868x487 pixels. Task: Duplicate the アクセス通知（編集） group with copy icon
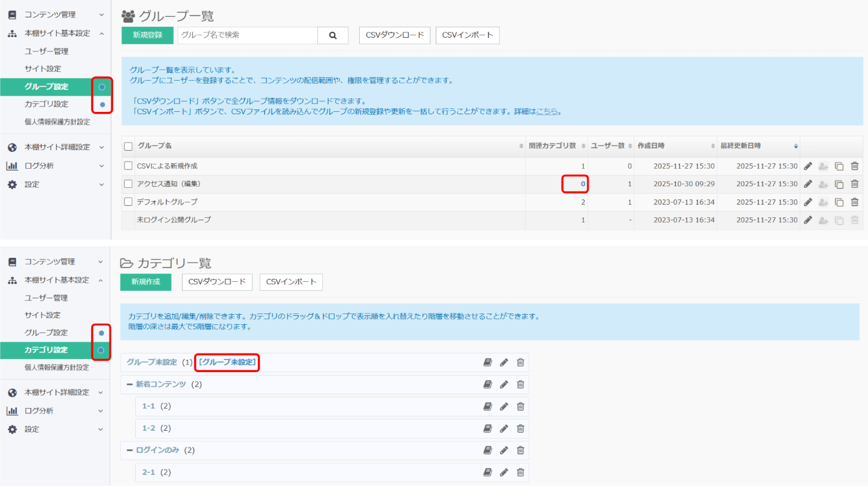click(x=839, y=184)
